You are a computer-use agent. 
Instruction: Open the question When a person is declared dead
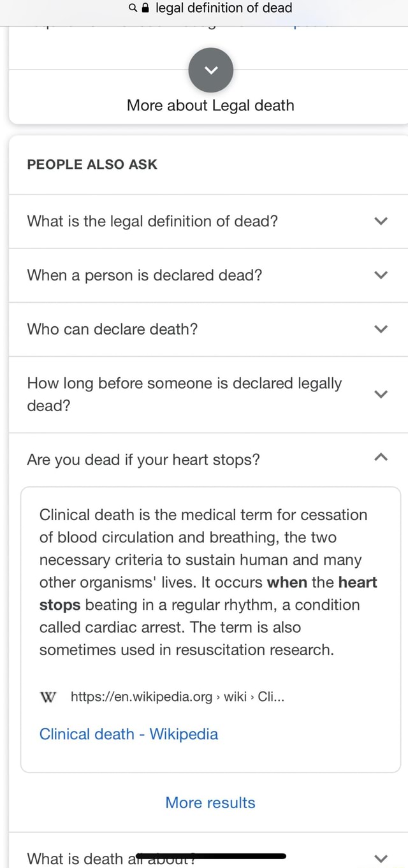(145, 275)
